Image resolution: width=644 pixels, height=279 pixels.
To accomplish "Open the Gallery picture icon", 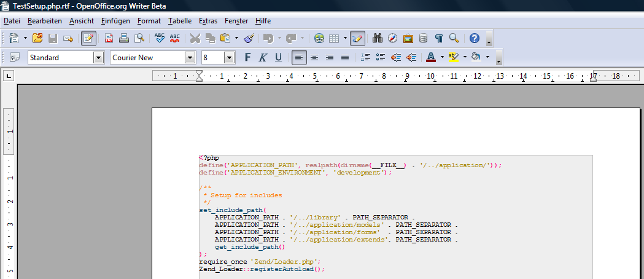I will pos(408,38).
